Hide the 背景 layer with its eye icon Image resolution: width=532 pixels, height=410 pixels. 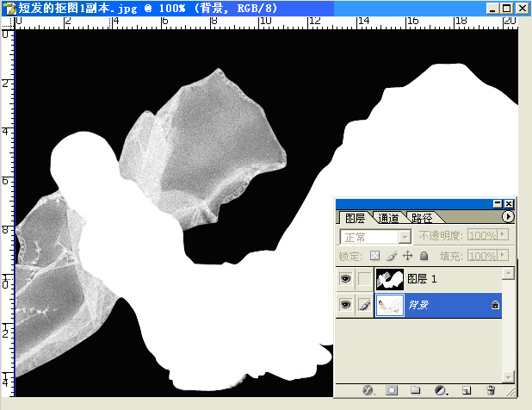345,304
